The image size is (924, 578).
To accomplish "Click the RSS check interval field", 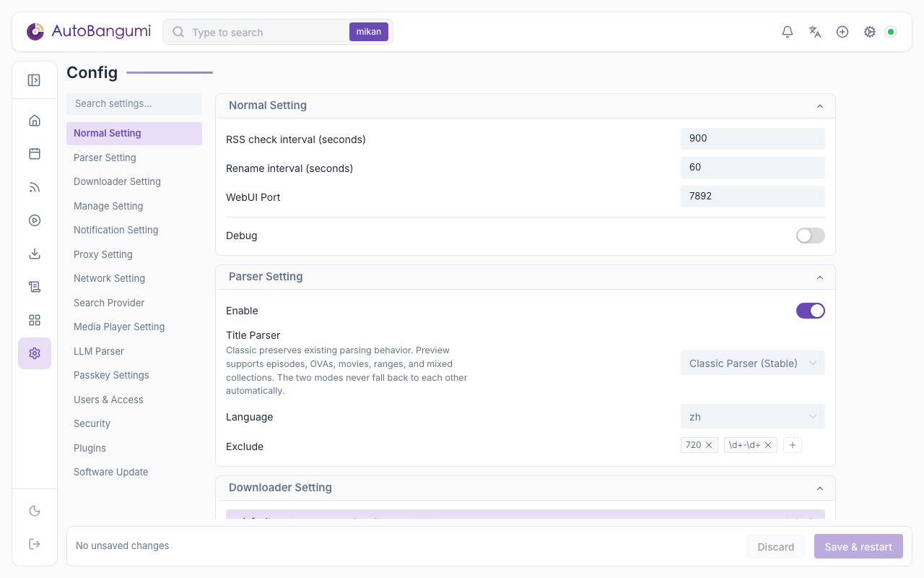I will point(753,138).
